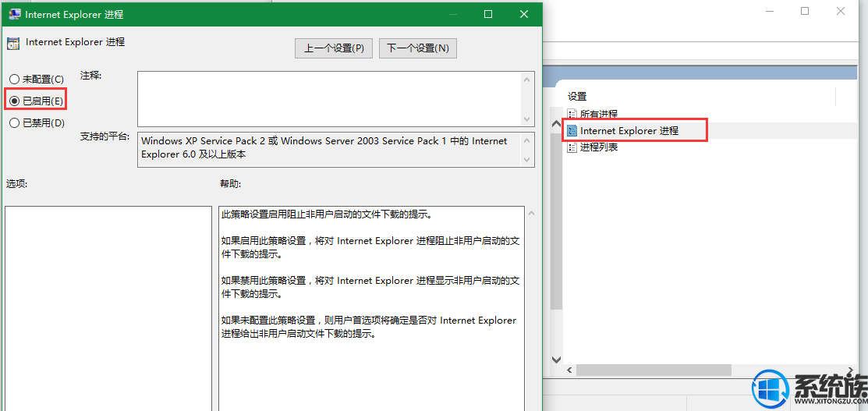Click the background window horizontal scrollbar thumb
The image size is (868, 411).
click(654, 370)
